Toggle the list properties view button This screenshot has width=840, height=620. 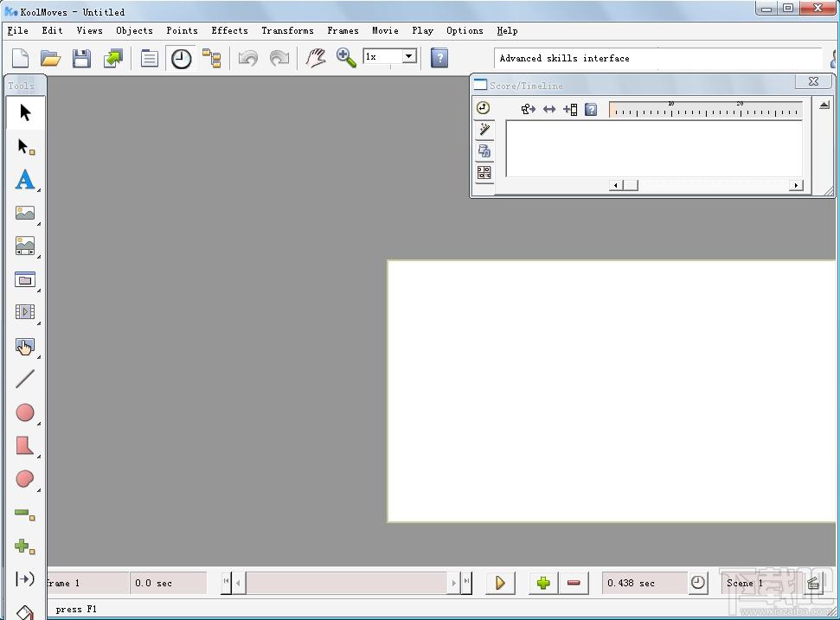(150, 58)
